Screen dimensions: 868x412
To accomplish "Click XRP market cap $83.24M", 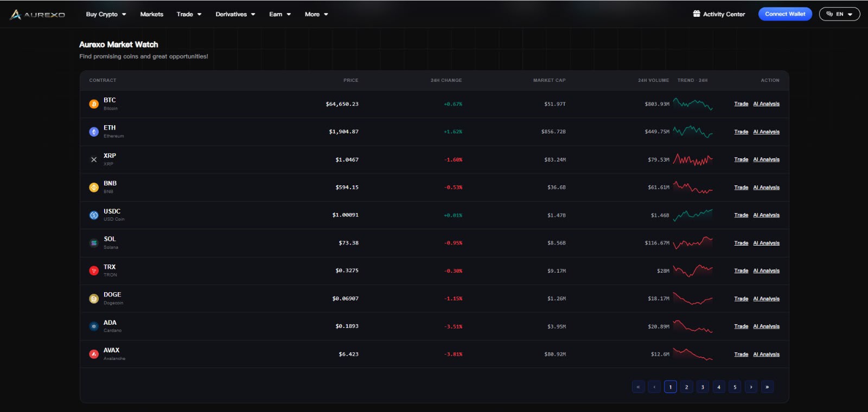I will tap(555, 160).
